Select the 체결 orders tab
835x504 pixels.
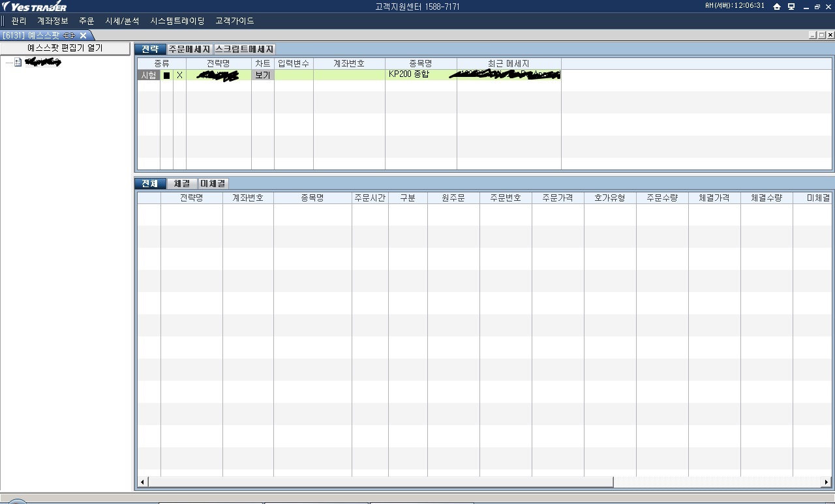182,184
